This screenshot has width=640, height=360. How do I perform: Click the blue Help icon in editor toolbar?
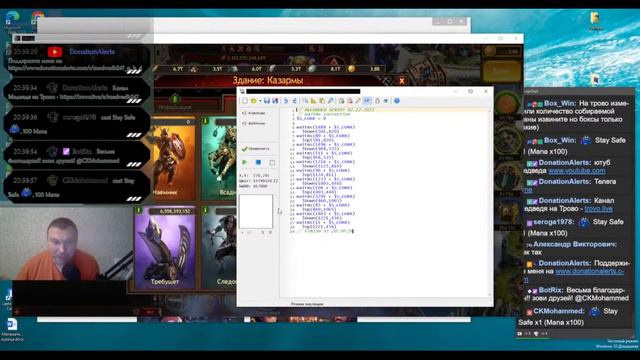[397, 101]
